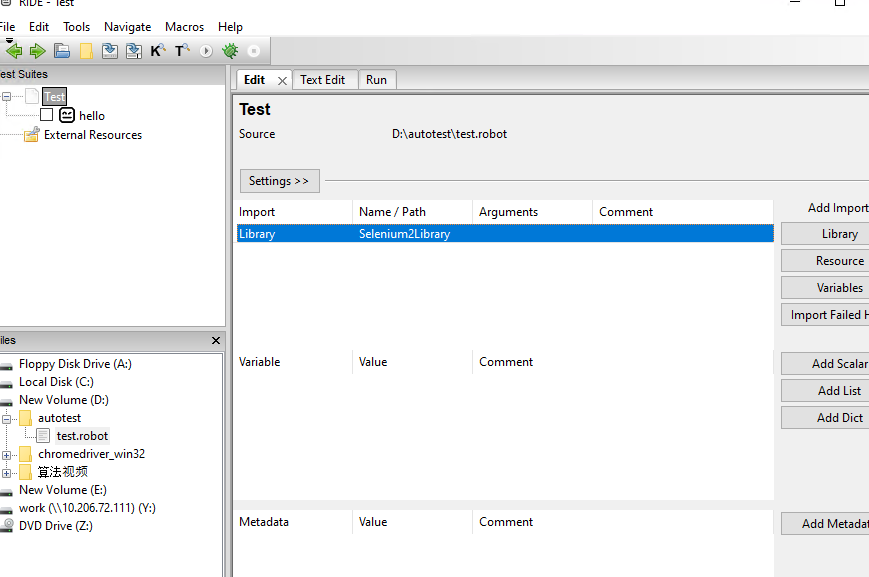Click the green Go Forward arrow
869x577 pixels.
tap(38, 51)
